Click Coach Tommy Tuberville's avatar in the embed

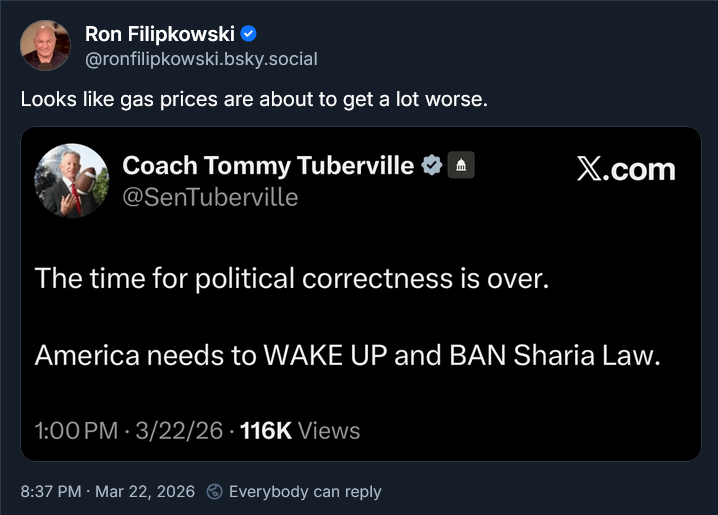72,181
